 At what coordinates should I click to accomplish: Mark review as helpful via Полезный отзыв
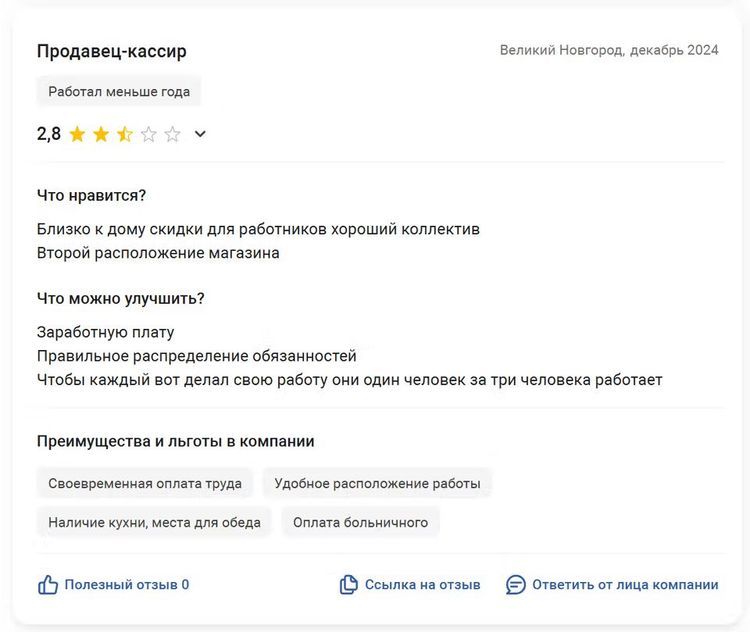(x=126, y=585)
